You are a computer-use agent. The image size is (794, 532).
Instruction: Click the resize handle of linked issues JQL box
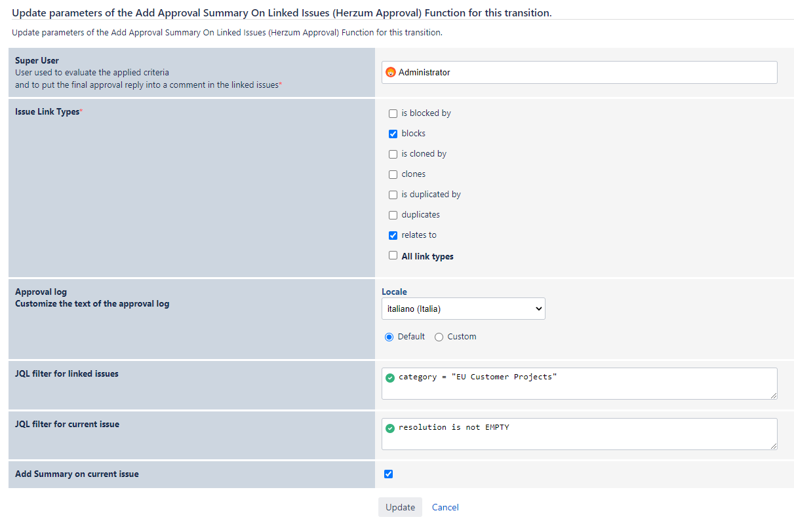774,395
